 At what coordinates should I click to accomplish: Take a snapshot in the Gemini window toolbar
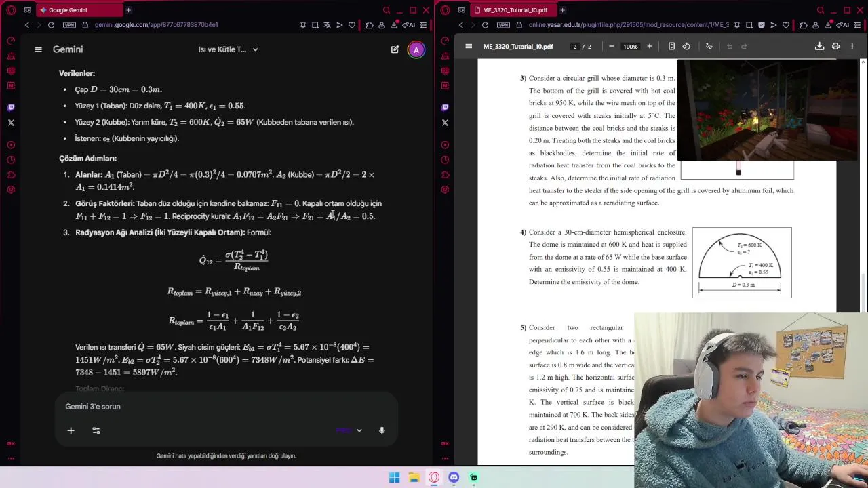coord(315,25)
